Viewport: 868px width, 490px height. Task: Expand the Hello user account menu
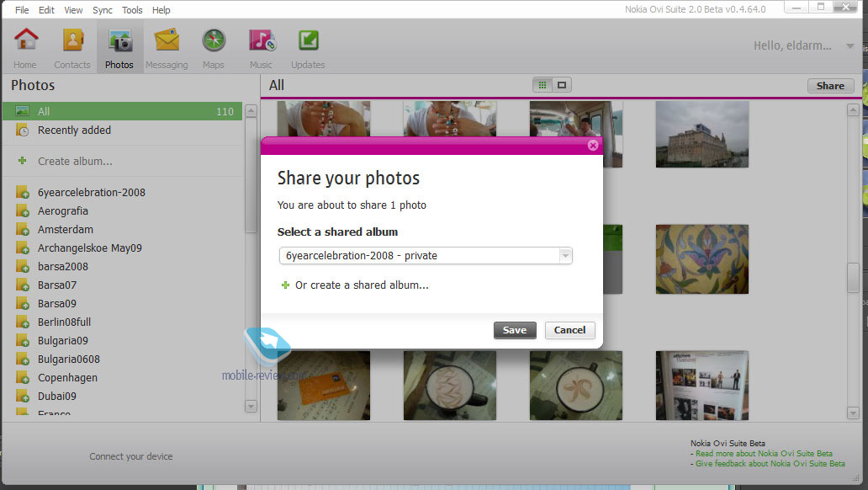coord(849,46)
